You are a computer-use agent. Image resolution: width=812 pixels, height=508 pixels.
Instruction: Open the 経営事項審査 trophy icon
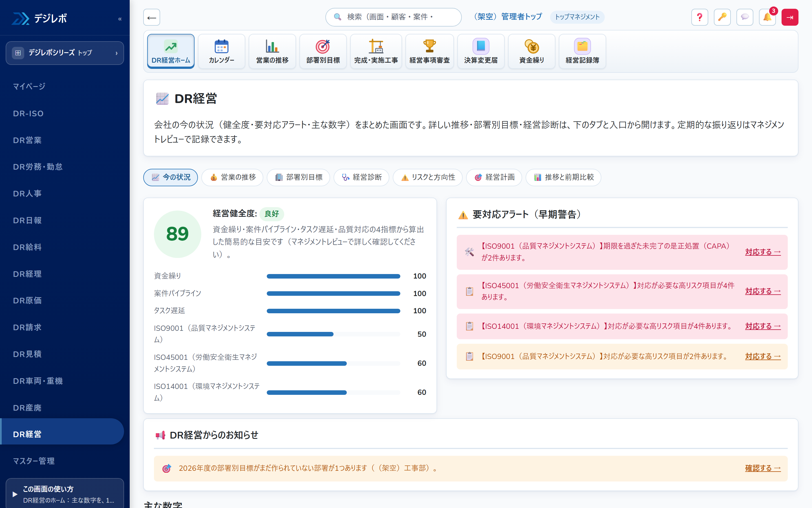click(429, 51)
